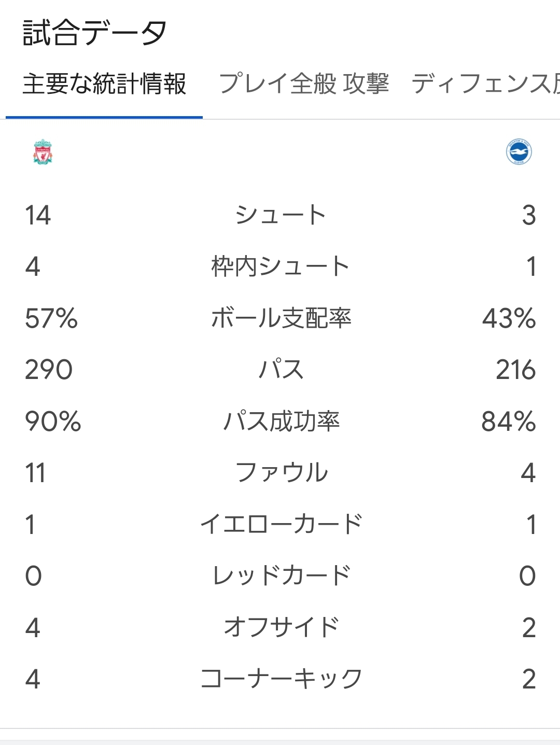Click Brighton's 216 passes value

coord(515,370)
